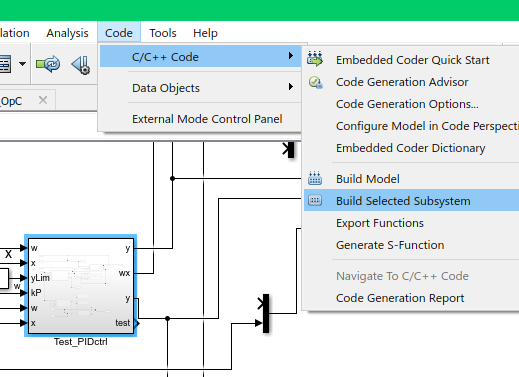Viewport: 519px width, 377px height.
Task: Open the Data Objects submenu
Action: click(200, 88)
